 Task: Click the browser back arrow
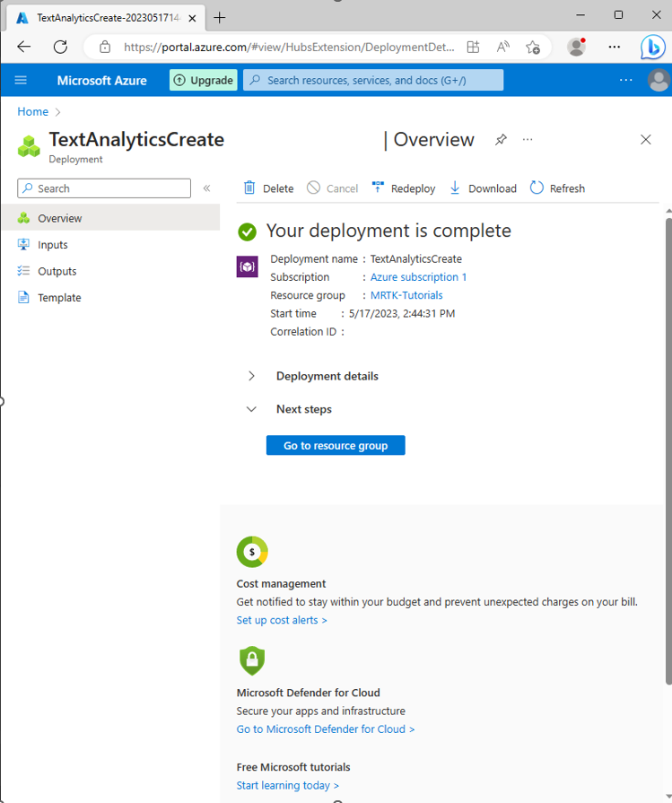tap(23, 48)
